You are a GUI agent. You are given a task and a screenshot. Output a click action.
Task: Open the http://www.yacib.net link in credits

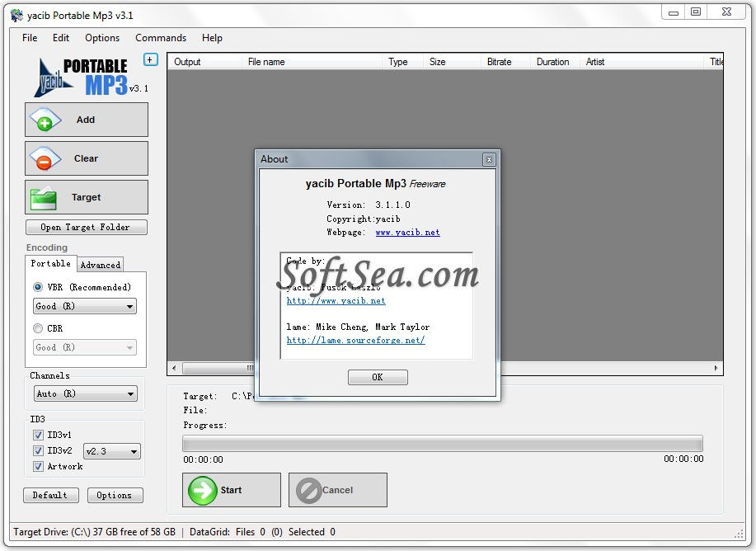[336, 301]
